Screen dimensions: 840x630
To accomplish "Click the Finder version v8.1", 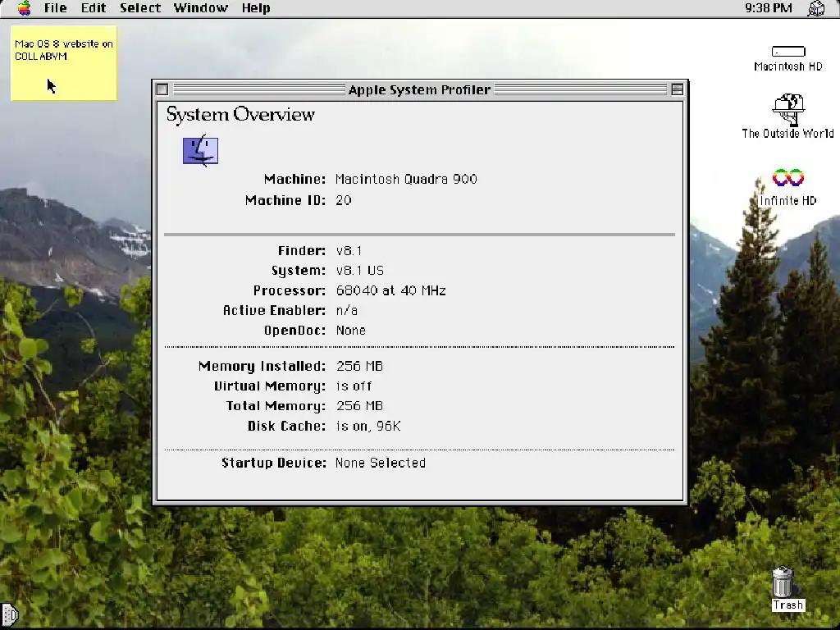I will [x=349, y=251].
